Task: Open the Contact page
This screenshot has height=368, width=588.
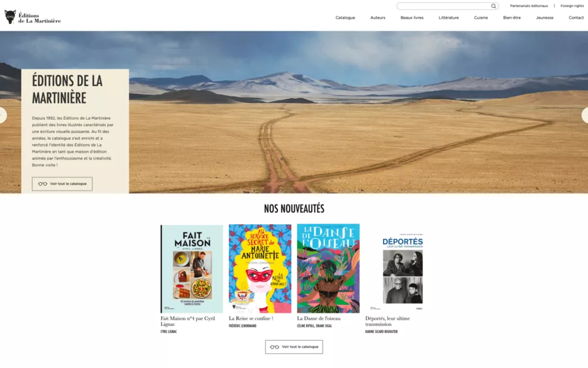Action: point(576,18)
